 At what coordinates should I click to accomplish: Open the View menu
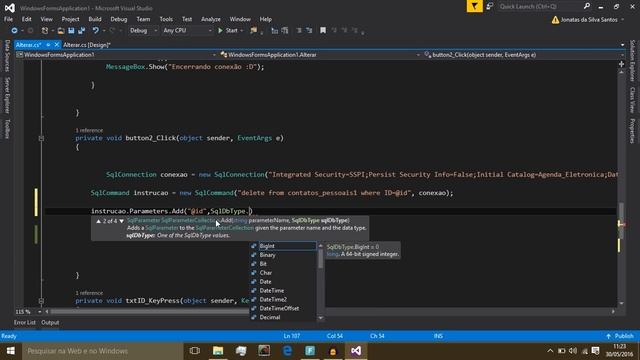tap(47, 19)
